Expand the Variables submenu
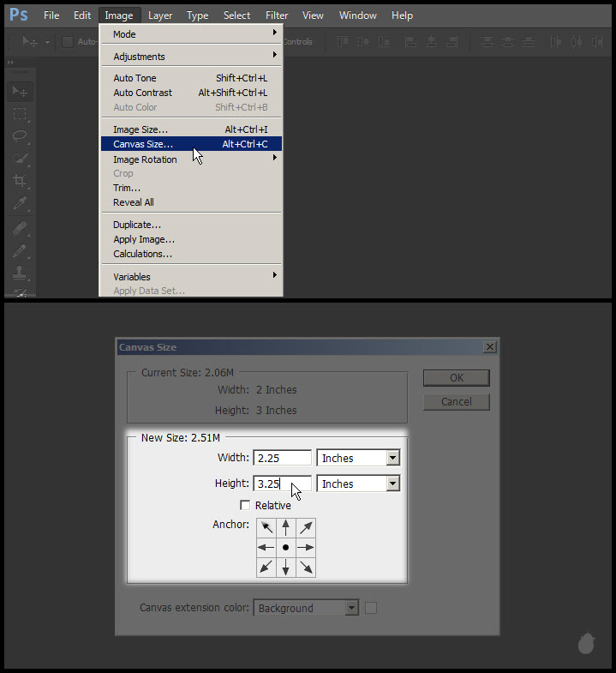The width and height of the screenshot is (616, 673). 192,276
